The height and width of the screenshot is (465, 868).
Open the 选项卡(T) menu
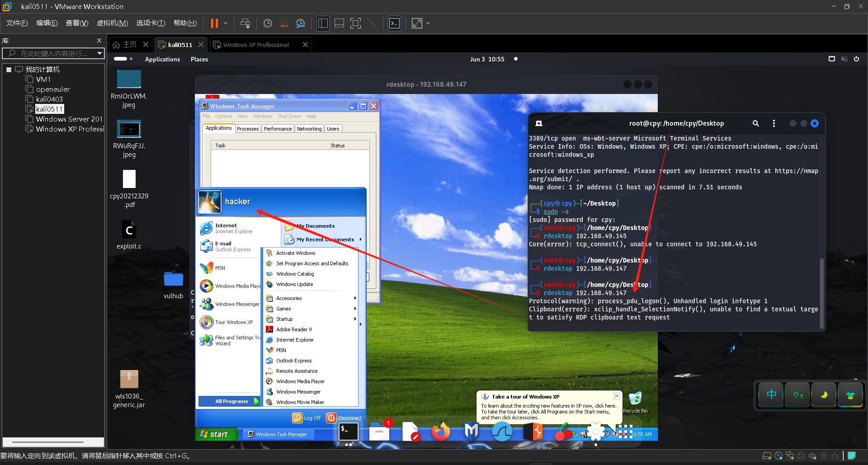151,23
